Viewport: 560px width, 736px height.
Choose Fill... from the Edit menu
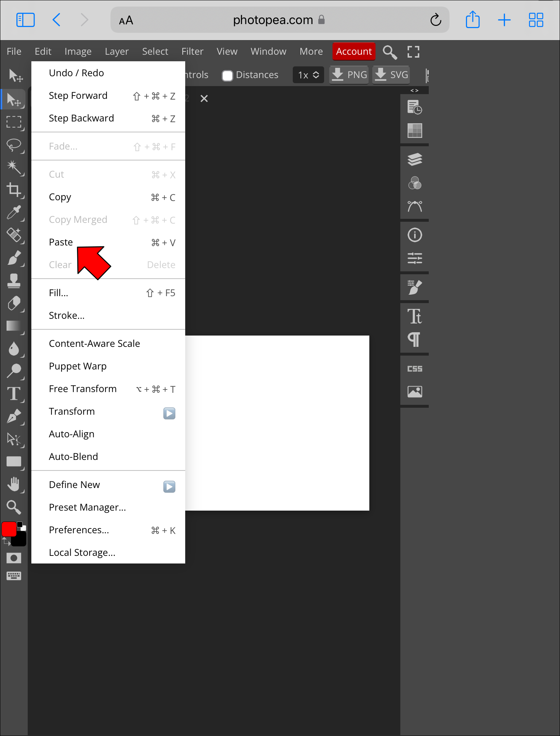tap(108, 293)
